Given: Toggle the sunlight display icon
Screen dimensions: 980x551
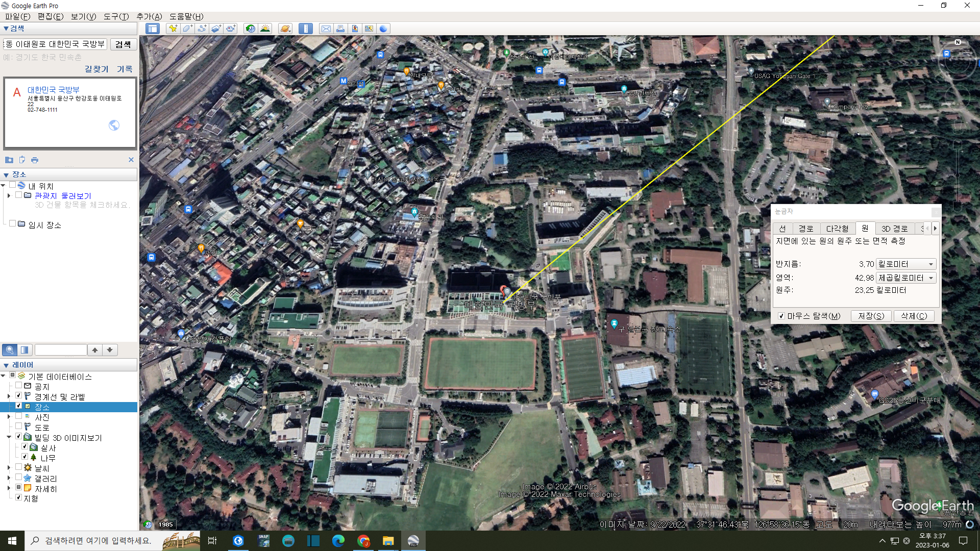Looking at the screenshot, I should (x=265, y=29).
